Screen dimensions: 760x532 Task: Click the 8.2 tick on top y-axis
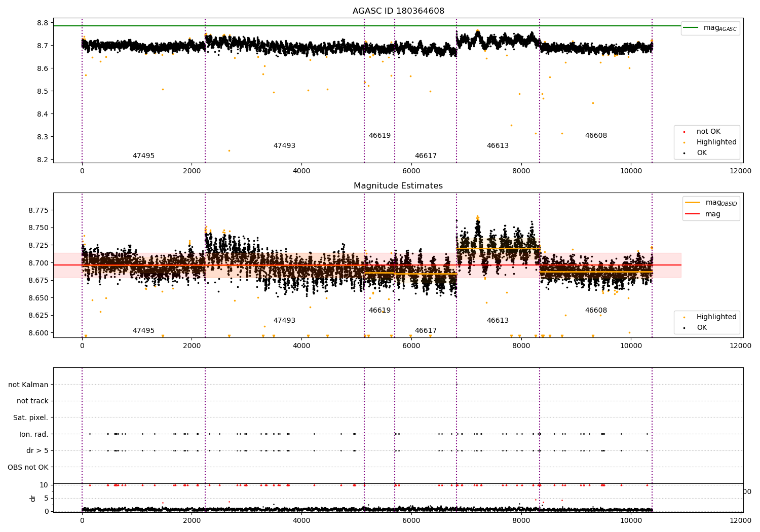(43, 160)
